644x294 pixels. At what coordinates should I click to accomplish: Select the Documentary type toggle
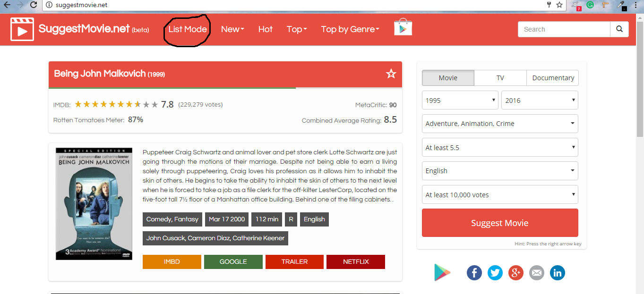[x=553, y=78]
